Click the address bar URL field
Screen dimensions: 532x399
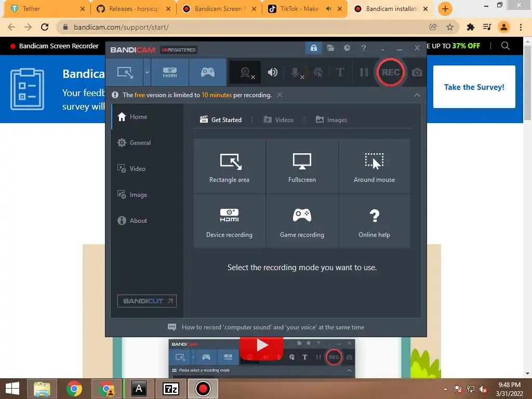(244, 27)
